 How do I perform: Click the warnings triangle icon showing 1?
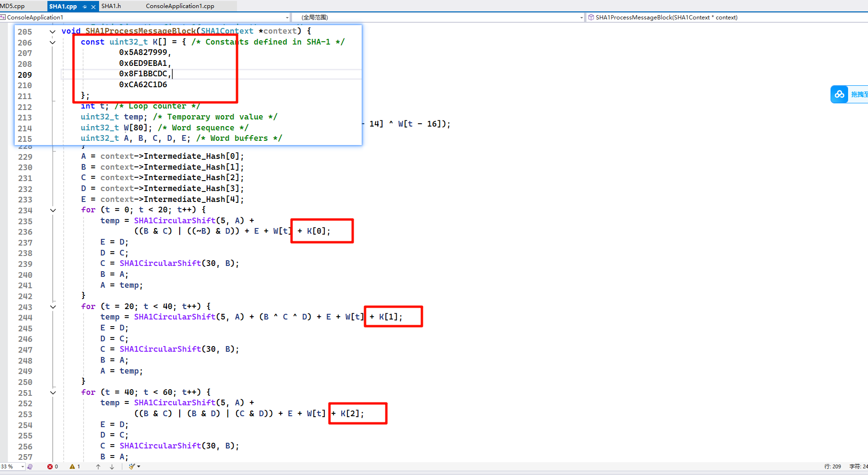[x=73, y=466]
